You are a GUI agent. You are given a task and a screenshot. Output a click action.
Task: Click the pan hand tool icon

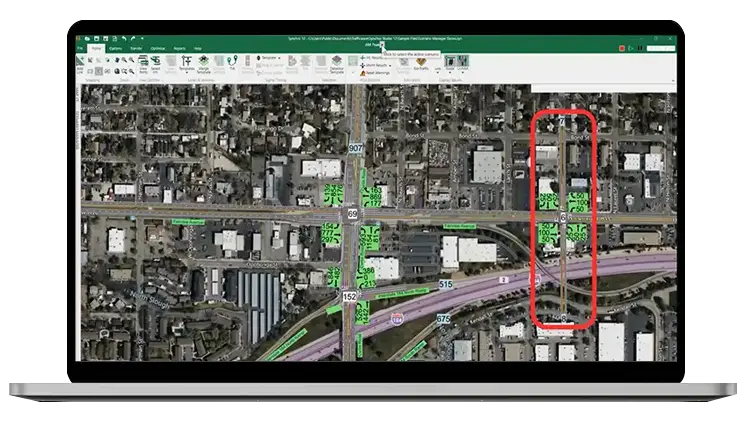[117, 60]
